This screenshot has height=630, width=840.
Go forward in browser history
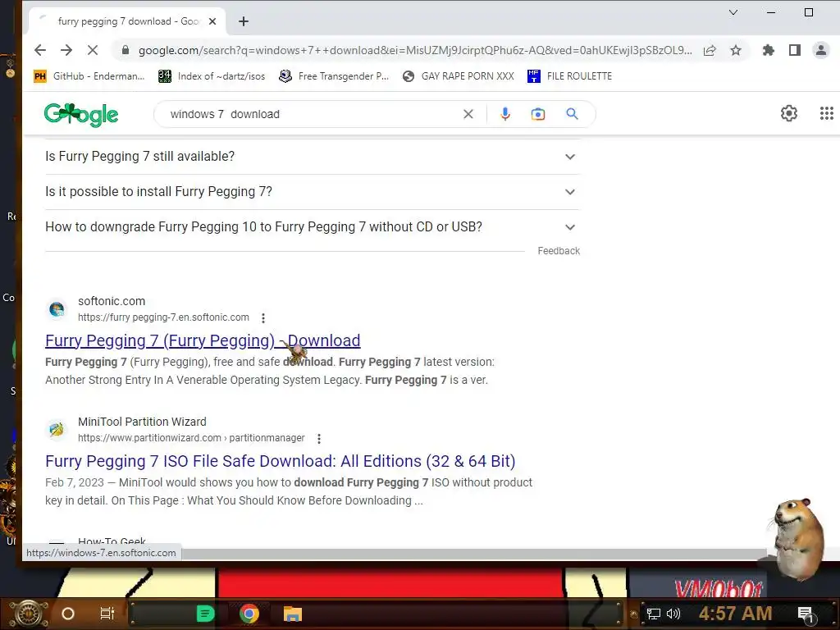66,50
